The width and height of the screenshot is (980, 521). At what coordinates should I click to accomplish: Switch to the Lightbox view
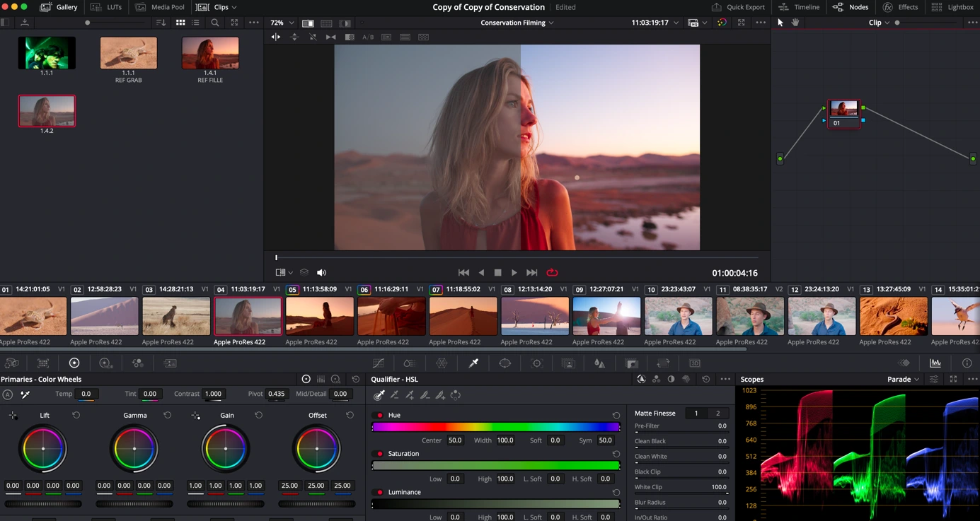[x=954, y=7]
